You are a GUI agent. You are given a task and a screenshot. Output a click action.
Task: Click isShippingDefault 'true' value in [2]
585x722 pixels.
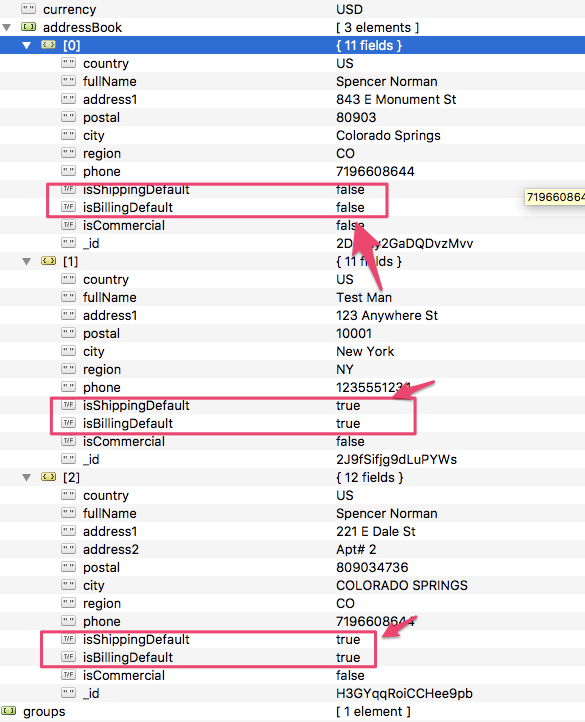click(x=348, y=640)
